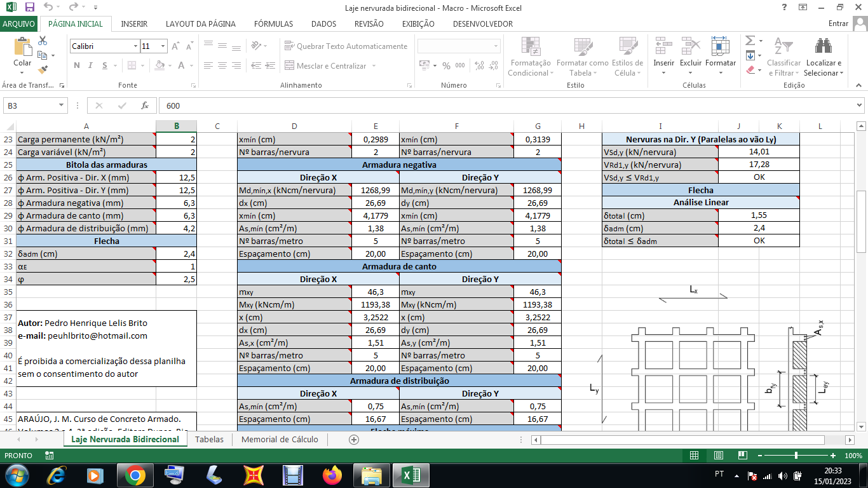Image resolution: width=868 pixels, height=488 pixels.
Task: Click the accounting number format icon
Action: pyautogui.click(x=424, y=65)
